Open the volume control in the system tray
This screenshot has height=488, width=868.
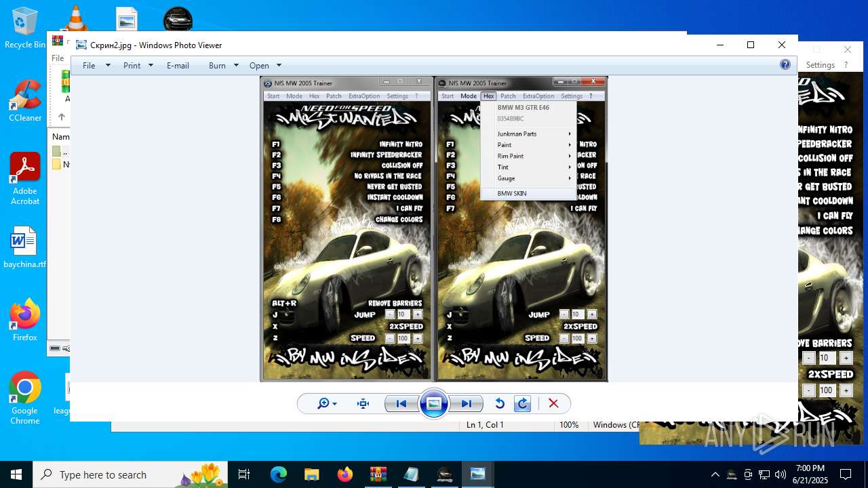point(781,474)
